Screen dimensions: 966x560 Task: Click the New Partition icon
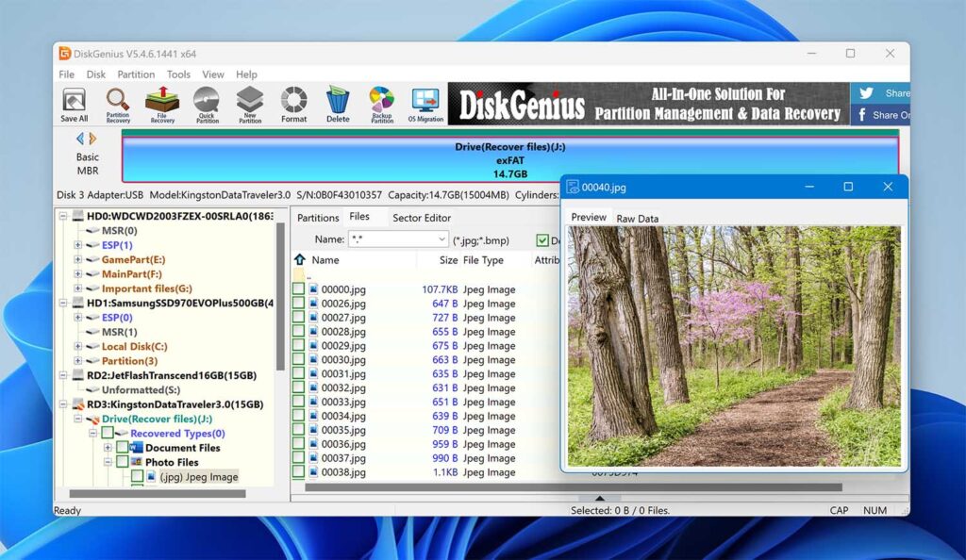250,102
